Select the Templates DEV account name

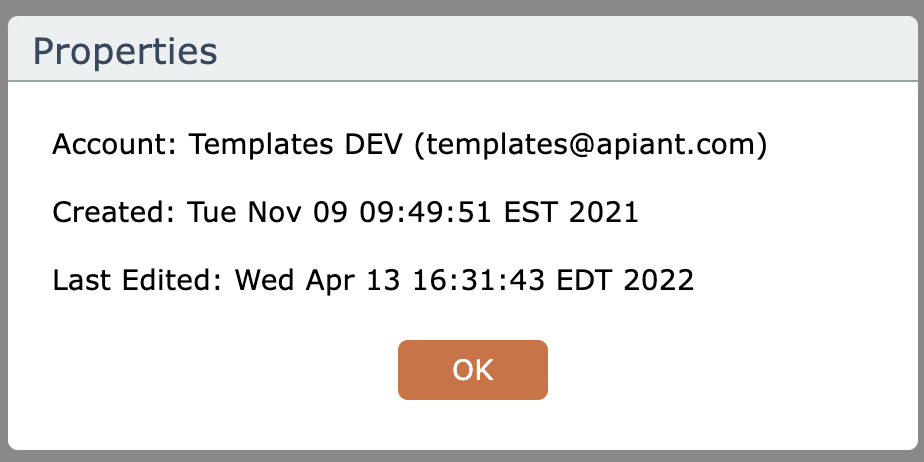point(296,145)
